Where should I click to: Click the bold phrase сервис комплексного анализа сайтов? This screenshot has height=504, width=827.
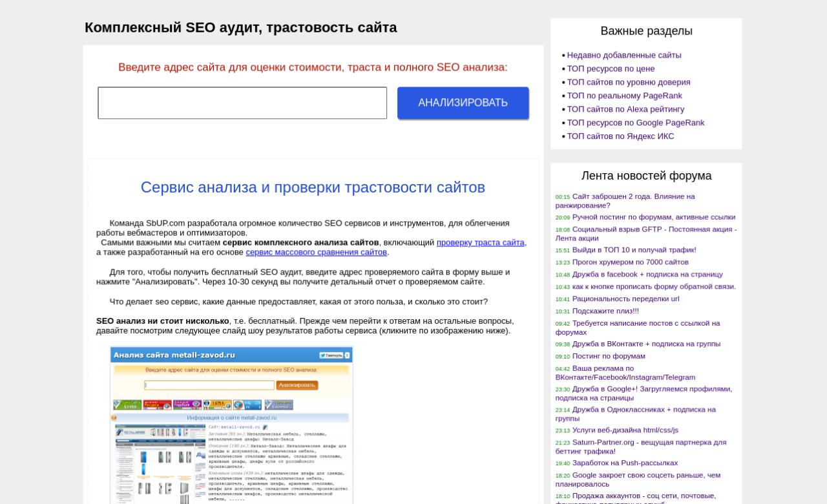301,242
